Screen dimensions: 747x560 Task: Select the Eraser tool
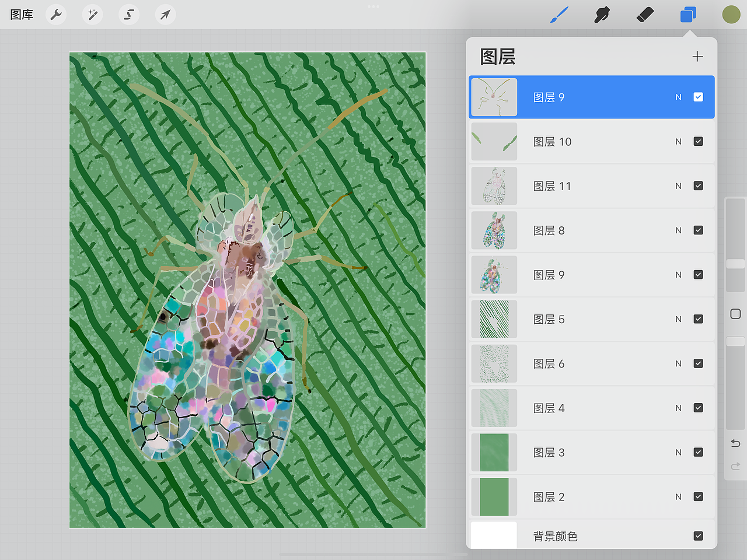point(645,15)
